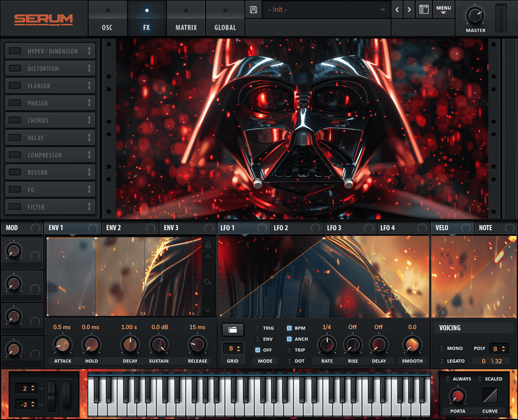Click the Serum logo
This screenshot has width=518, height=420.
point(43,19)
